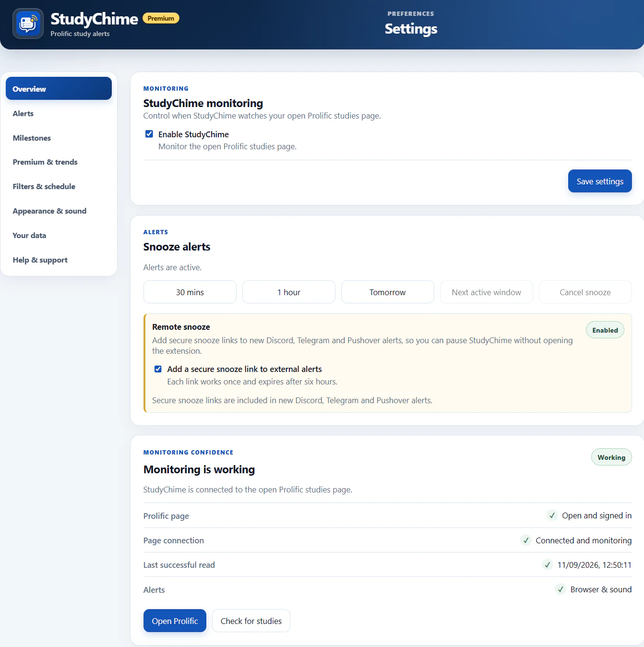Click the checkmark icon beside the last read timestamp

(x=548, y=565)
